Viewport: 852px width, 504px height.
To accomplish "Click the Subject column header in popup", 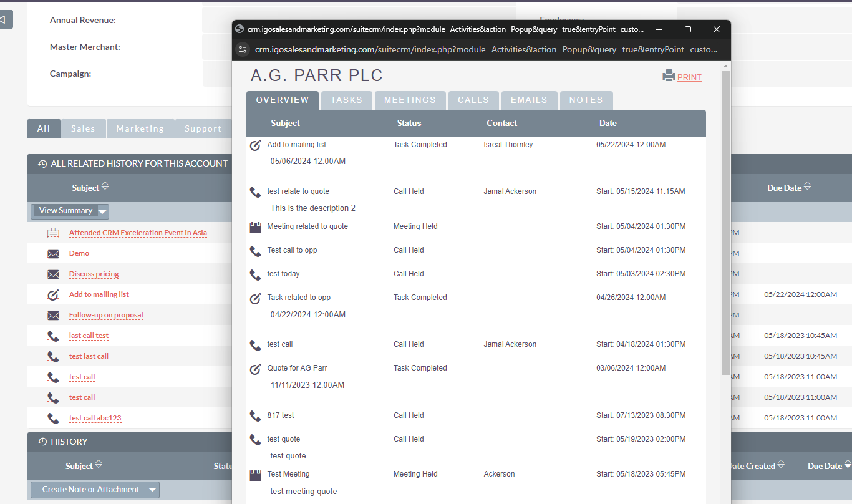I will (x=286, y=124).
